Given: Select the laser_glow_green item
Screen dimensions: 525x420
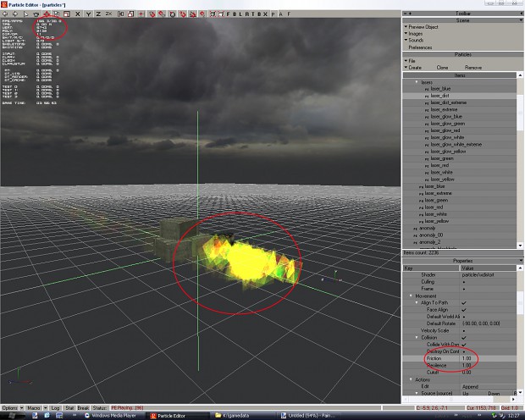Looking at the screenshot, I should [448, 124].
